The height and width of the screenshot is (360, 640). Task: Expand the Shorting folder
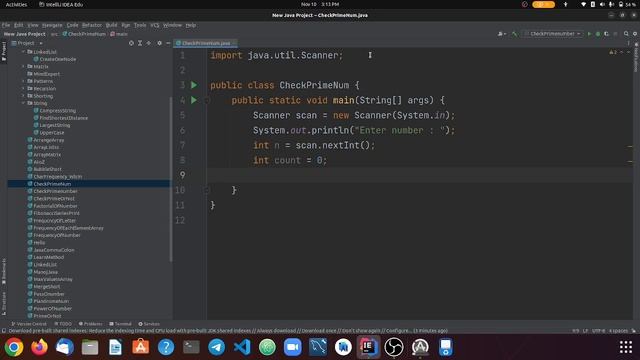coord(23,96)
